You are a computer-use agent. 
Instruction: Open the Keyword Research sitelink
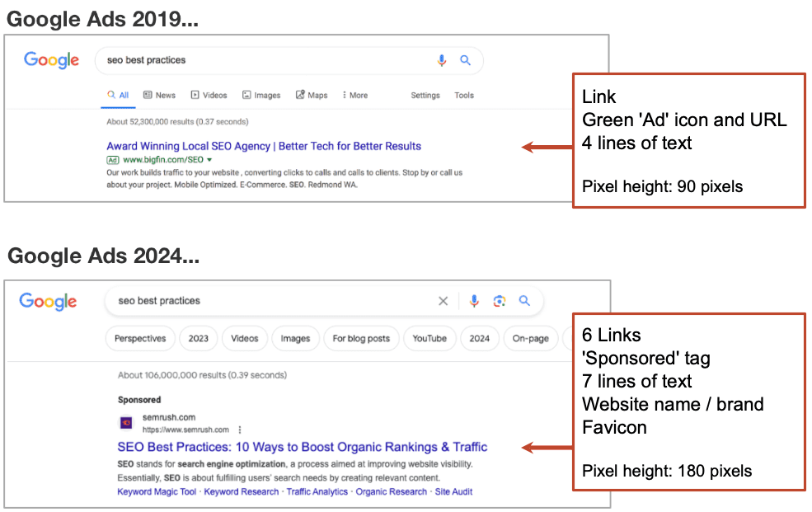pyautogui.click(x=242, y=492)
